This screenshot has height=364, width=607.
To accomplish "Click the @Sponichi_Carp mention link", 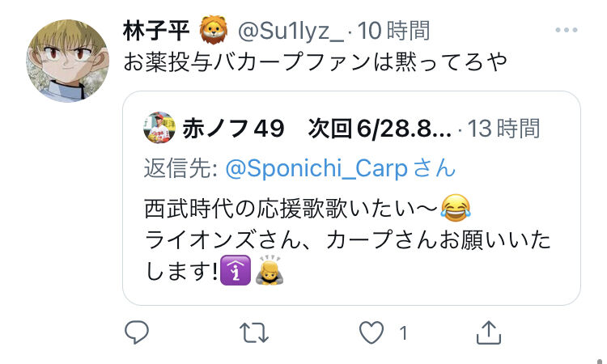I will 316,169.
